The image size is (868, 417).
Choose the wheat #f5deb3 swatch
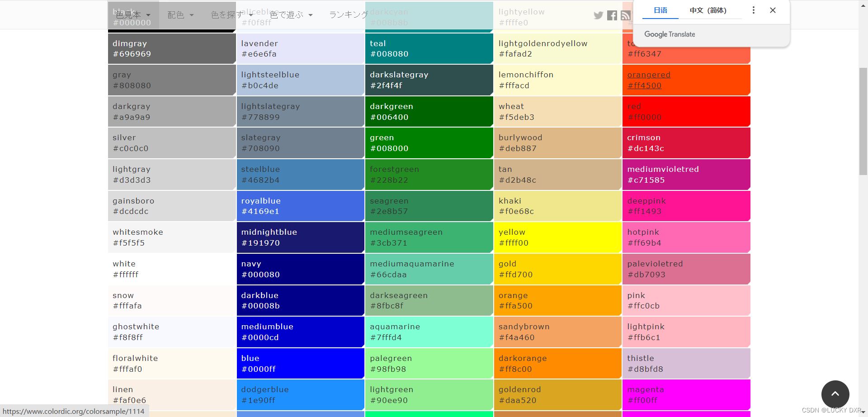click(x=558, y=111)
